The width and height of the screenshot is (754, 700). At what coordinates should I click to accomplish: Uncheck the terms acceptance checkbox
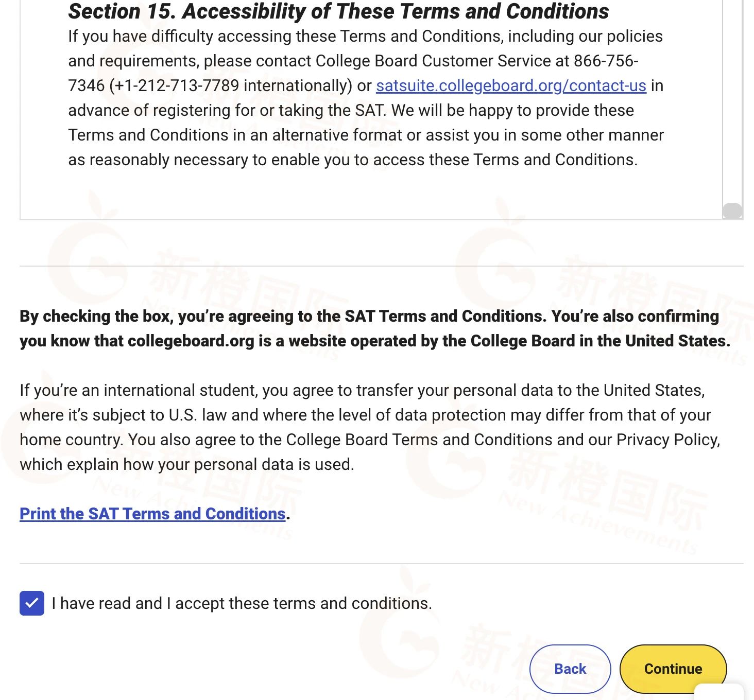(32, 603)
